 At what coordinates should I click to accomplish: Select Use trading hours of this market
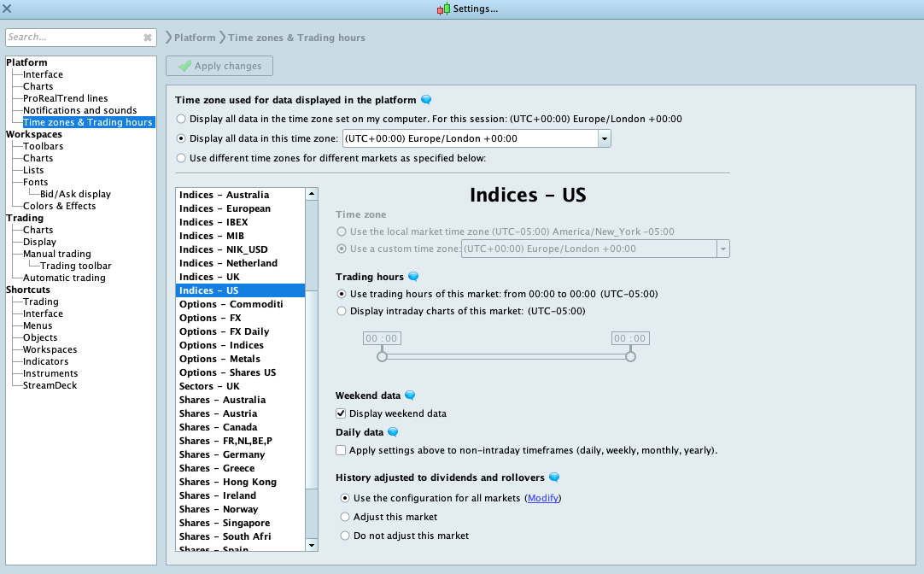pyautogui.click(x=342, y=294)
